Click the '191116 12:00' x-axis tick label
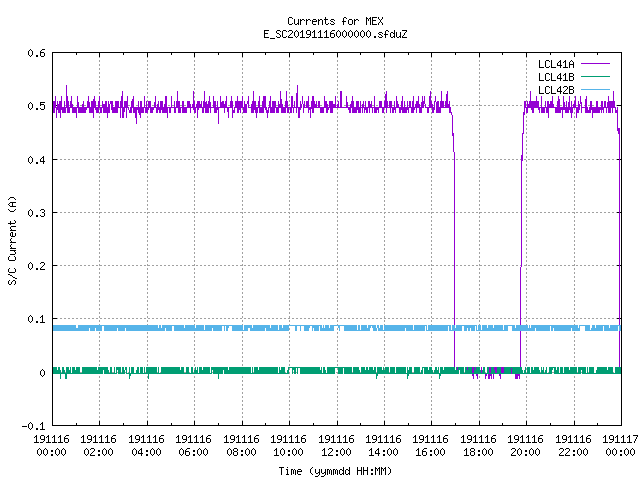 pos(336,446)
